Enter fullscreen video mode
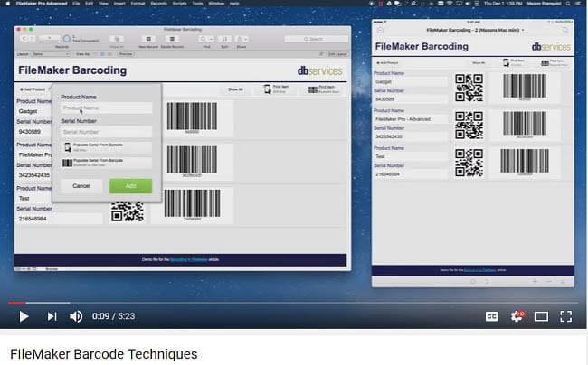Screen dimensions: 588x365 (566, 317)
